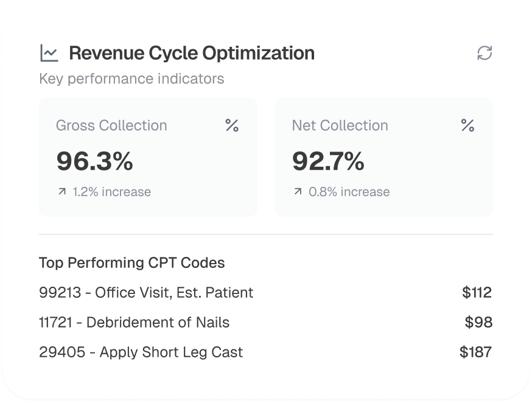This screenshot has height=403, width=532.
Task: Click the 96.3% gross collection value
Action: (x=94, y=161)
